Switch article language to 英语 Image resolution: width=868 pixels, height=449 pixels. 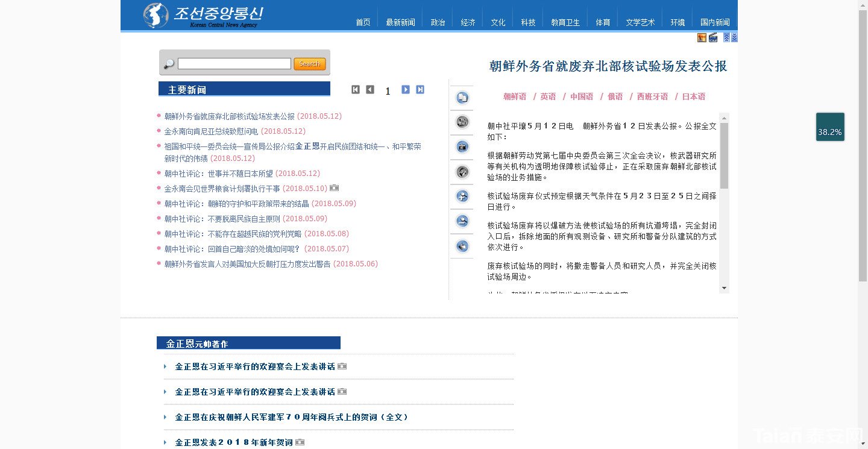coord(548,96)
